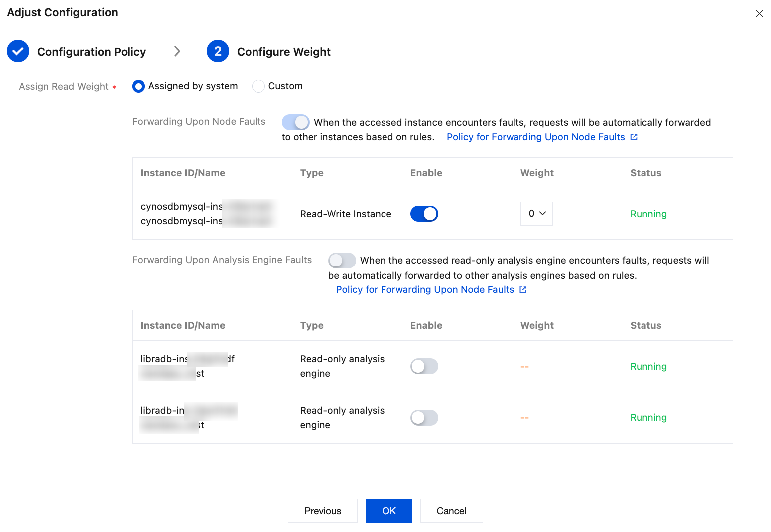This screenshot has height=532, width=771.
Task: Disable the Read-Write Instance enable switch
Action: point(424,214)
